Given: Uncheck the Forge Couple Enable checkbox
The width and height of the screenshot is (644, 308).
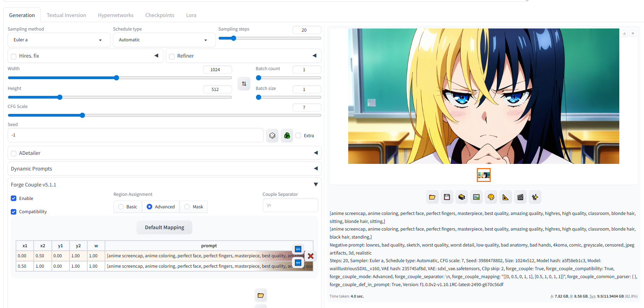Looking at the screenshot, I should (x=14, y=198).
